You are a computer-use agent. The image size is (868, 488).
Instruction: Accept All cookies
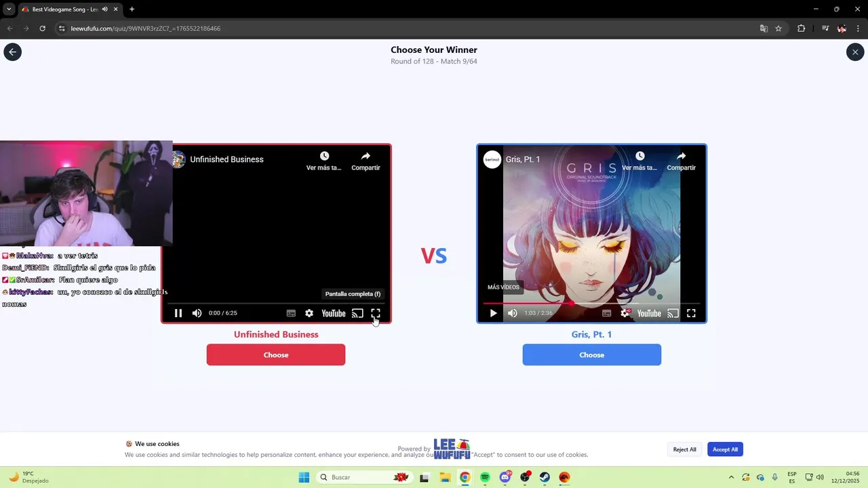pos(725,449)
